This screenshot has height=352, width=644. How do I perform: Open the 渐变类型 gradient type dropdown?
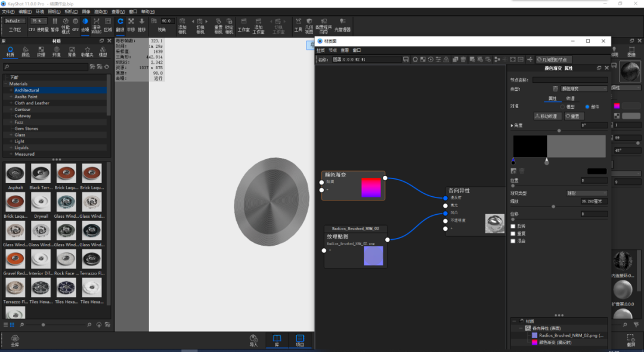587,193
